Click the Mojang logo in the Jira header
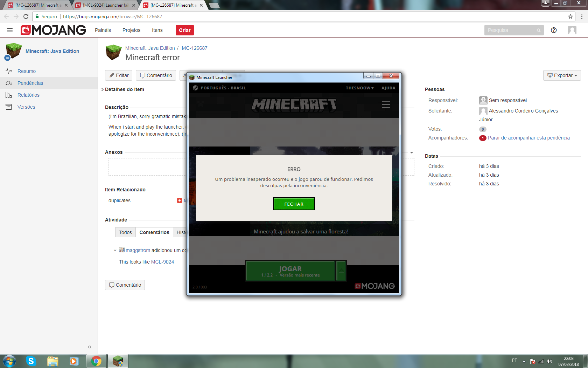This screenshot has height=368, width=588. click(53, 30)
